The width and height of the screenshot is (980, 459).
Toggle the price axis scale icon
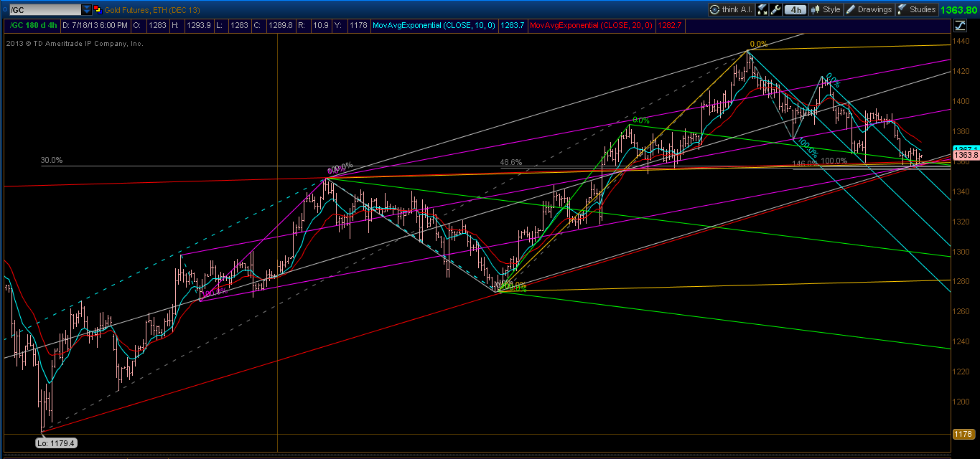coord(961,26)
